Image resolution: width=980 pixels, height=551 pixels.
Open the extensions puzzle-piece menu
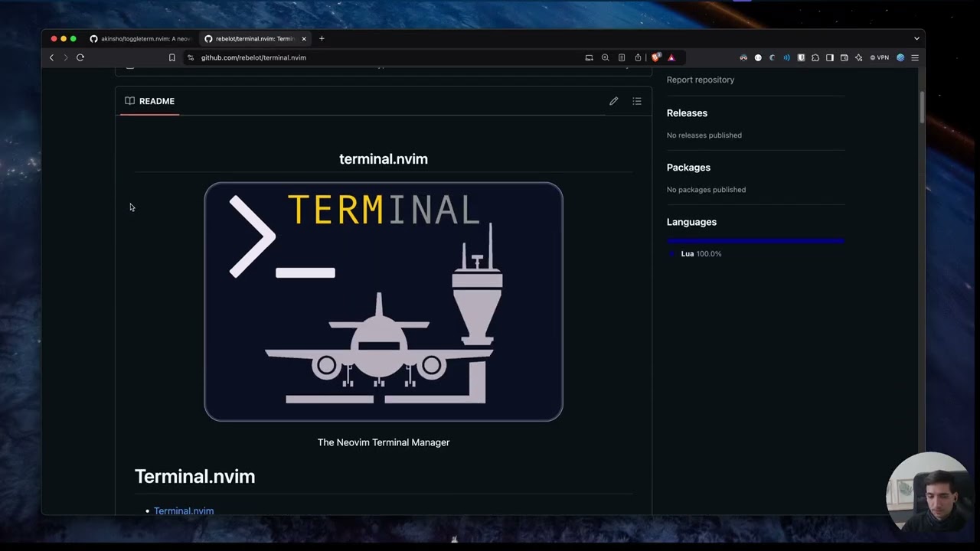click(x=815, y=57)
